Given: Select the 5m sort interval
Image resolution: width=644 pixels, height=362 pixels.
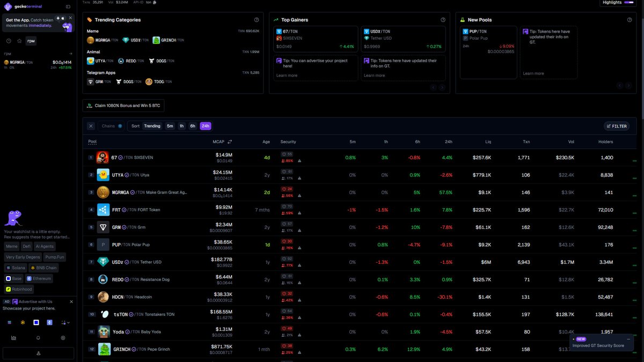Looking at the screenshot, I should click(x=170, y=126).
